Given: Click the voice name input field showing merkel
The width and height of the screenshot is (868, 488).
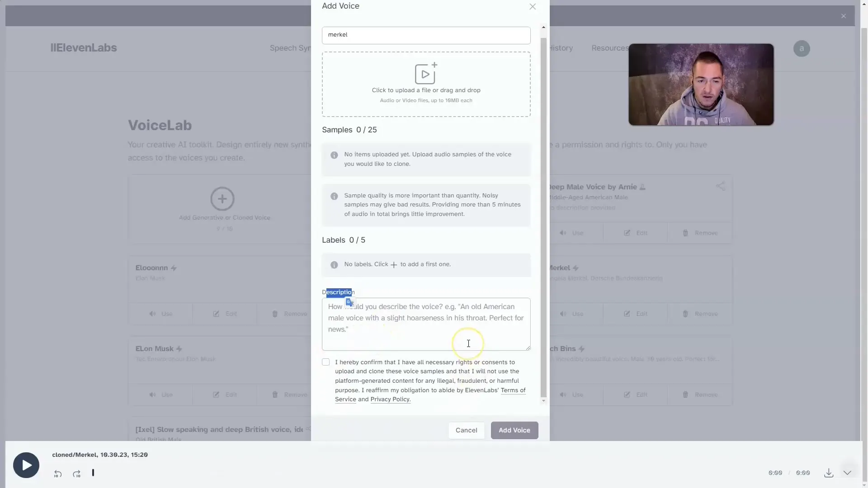Looking at the screenshot, I should point(426,34).
